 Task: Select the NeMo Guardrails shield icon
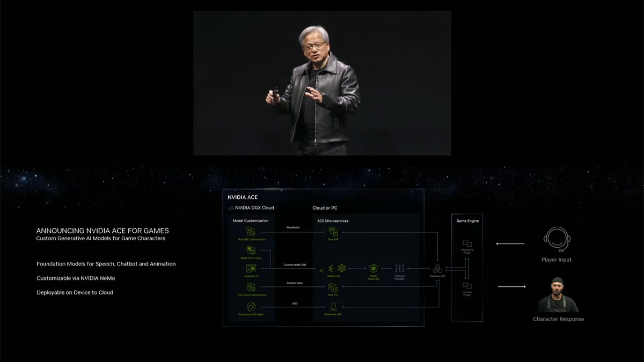[374, 268]
